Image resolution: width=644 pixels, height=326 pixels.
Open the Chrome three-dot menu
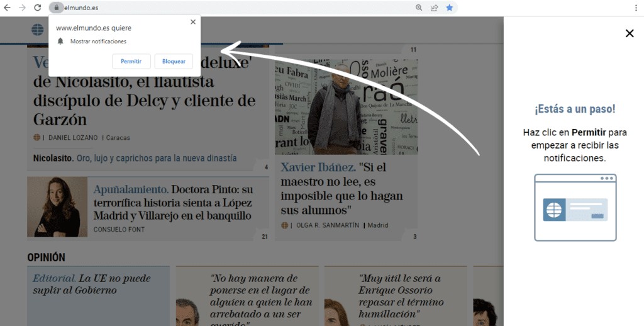pos(636,8)
